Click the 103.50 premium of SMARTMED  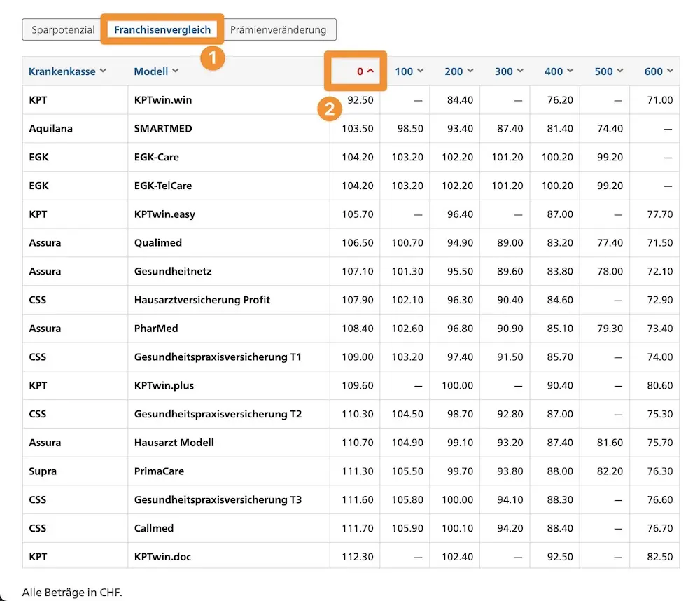pos(358,129)
